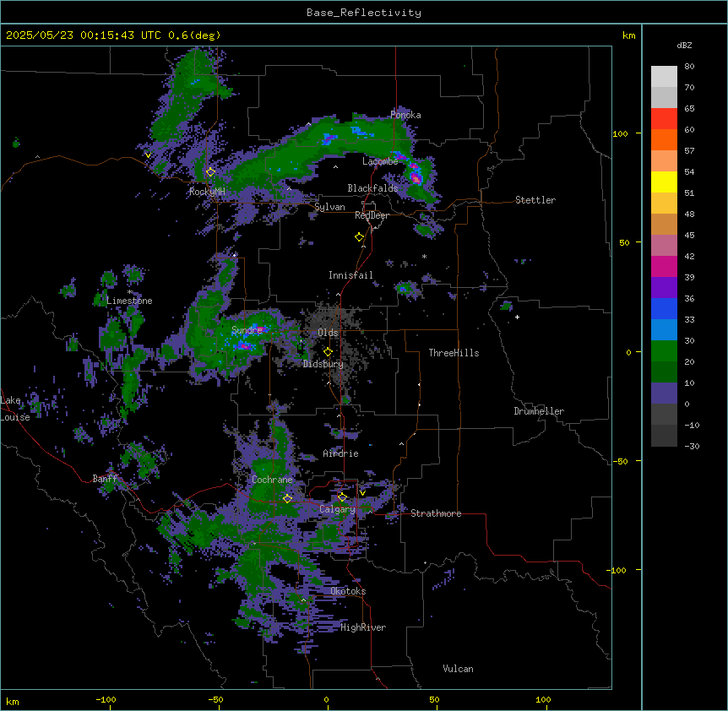Click the Blackfalds city label
728x711 pixels.
coord(372,188)
